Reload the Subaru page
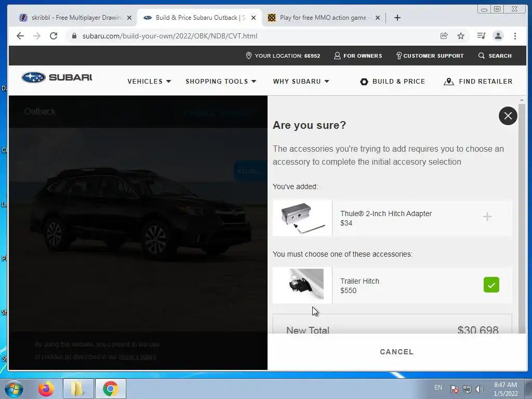 point(54,36)
